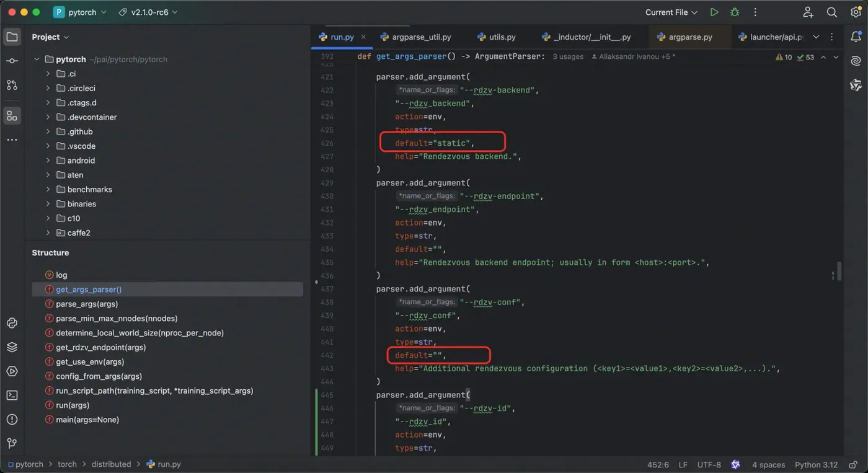Change the UTF-8 file encoding
Viewport: 868px width, 473px height.
pos(709,464)
